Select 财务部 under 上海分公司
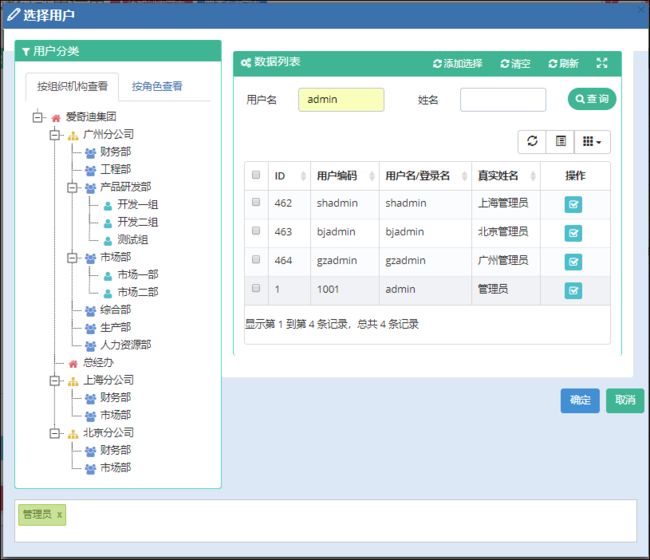Screen dimensions: 650x560 tap(116, 398)
